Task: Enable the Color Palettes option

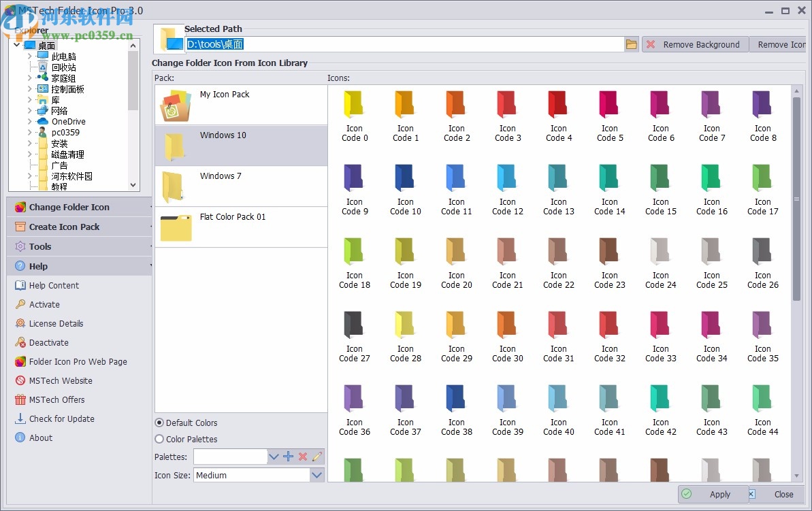Action: coord(158,439)
